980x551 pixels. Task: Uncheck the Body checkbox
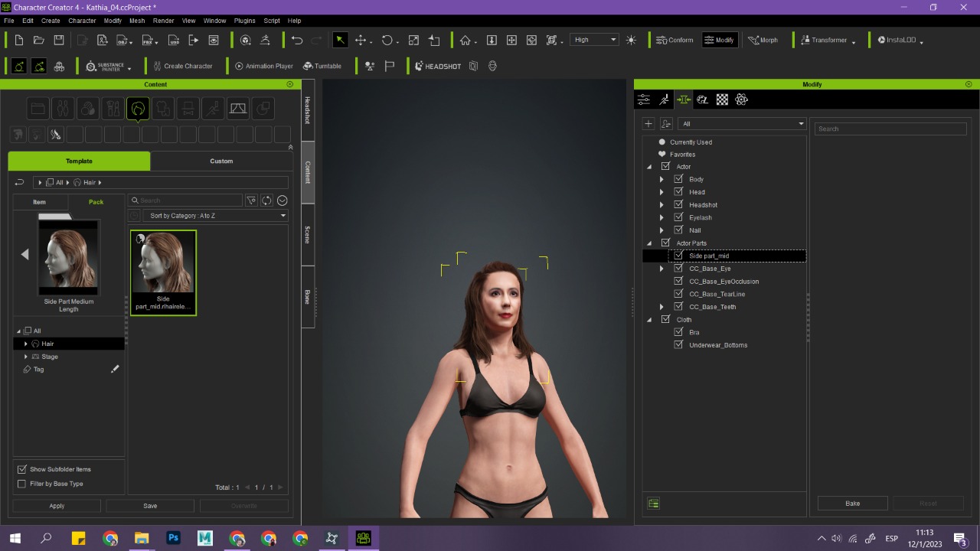tap(678, 179)
